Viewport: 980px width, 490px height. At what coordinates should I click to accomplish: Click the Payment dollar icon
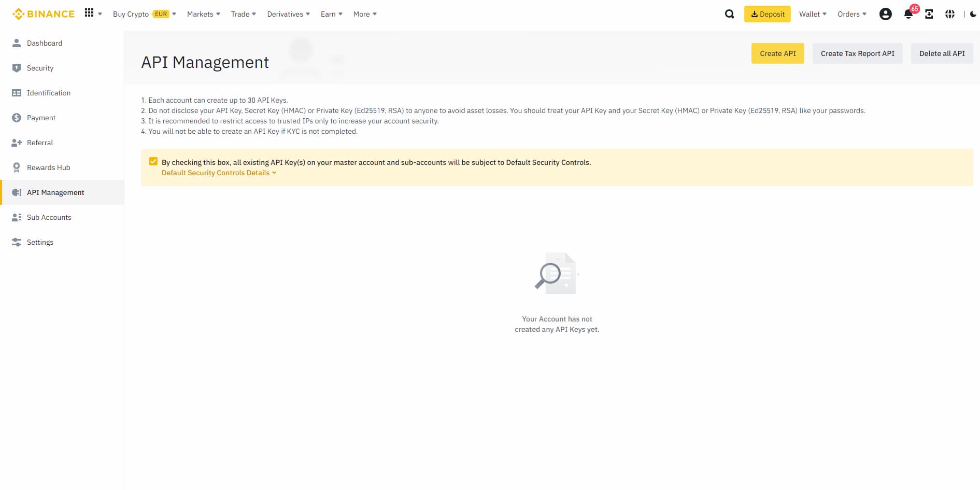pos(17,118)
